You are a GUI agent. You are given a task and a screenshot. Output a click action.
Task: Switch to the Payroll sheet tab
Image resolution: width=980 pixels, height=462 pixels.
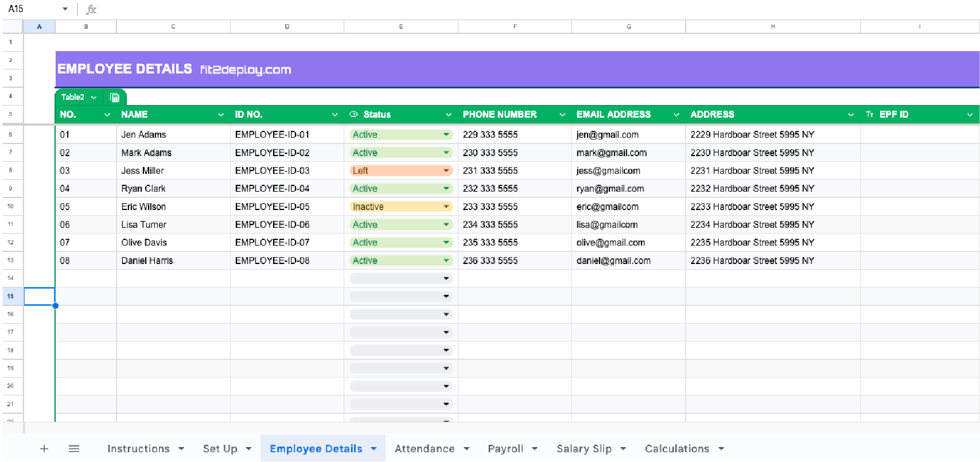pyautogui.click(x=505, y=449)
